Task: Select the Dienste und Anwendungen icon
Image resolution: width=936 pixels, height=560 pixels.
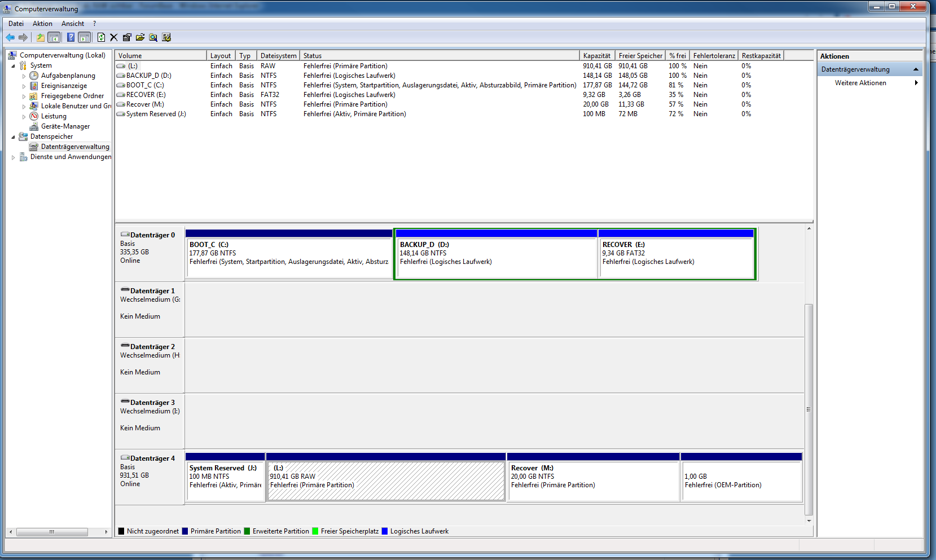Action: coord(23,157)
